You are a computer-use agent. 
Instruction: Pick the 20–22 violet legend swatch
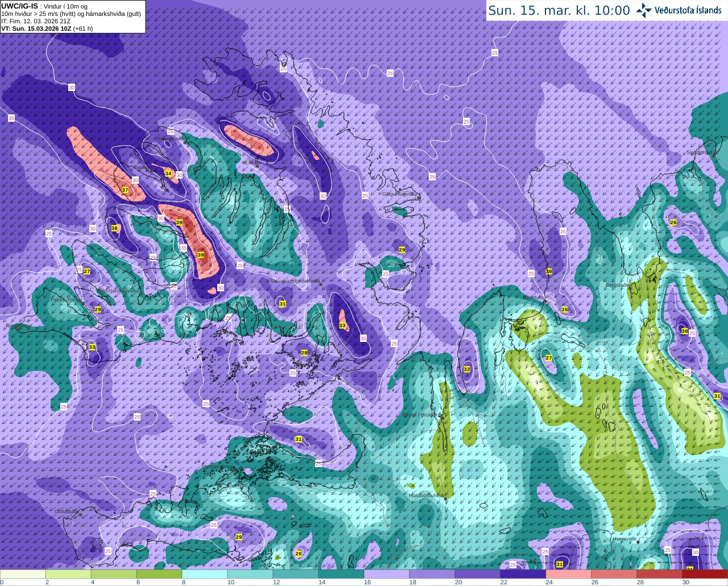478,575
